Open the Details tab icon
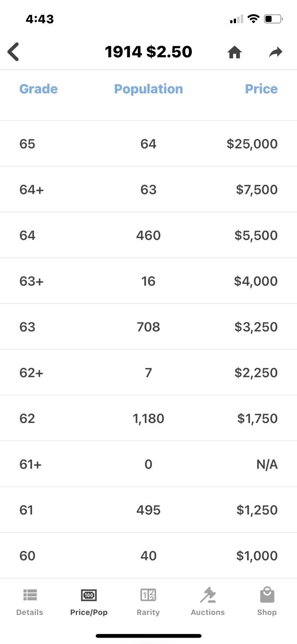297x644 pixels. point(30,595)
